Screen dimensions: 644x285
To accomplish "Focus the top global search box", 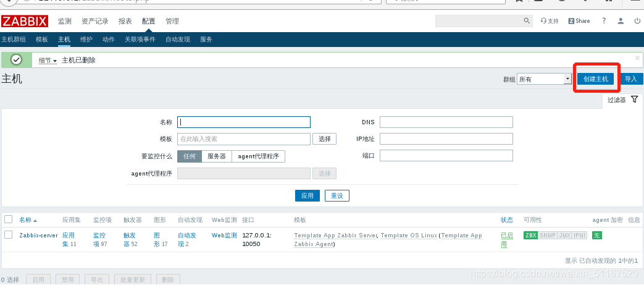I will (x=479, y=20).
